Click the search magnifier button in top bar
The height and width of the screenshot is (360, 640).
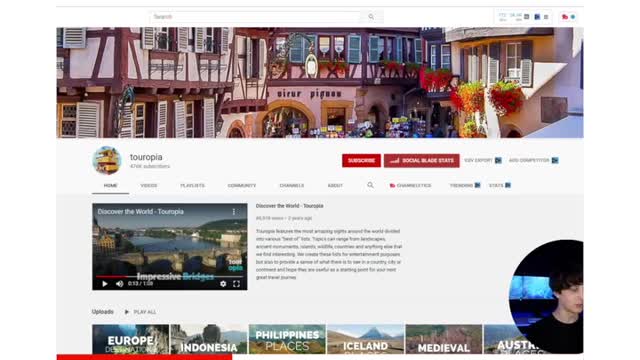coord(371,17)
